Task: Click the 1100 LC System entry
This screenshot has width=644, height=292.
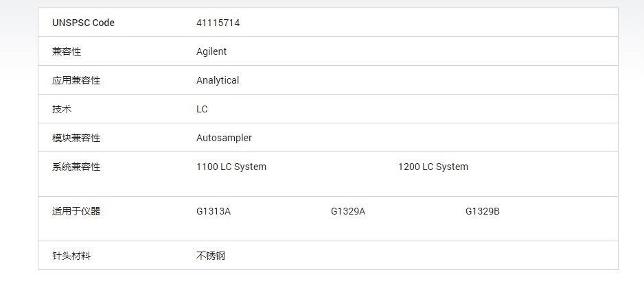Action: tap(231, 167)
